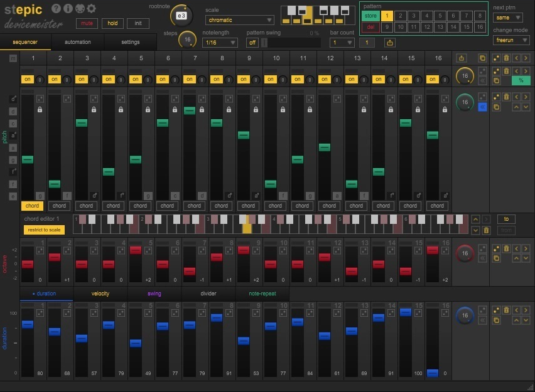Click the step 7 green pitch slider handle

[x=190, y=110]
